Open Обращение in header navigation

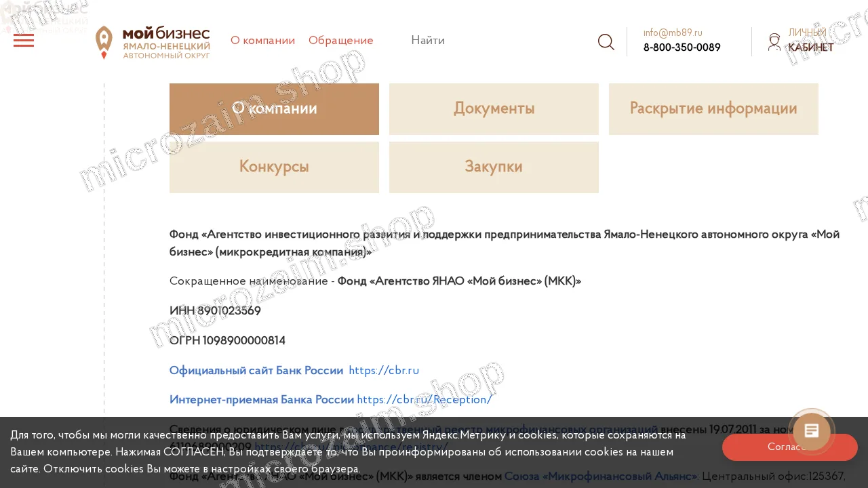point(341,41)
